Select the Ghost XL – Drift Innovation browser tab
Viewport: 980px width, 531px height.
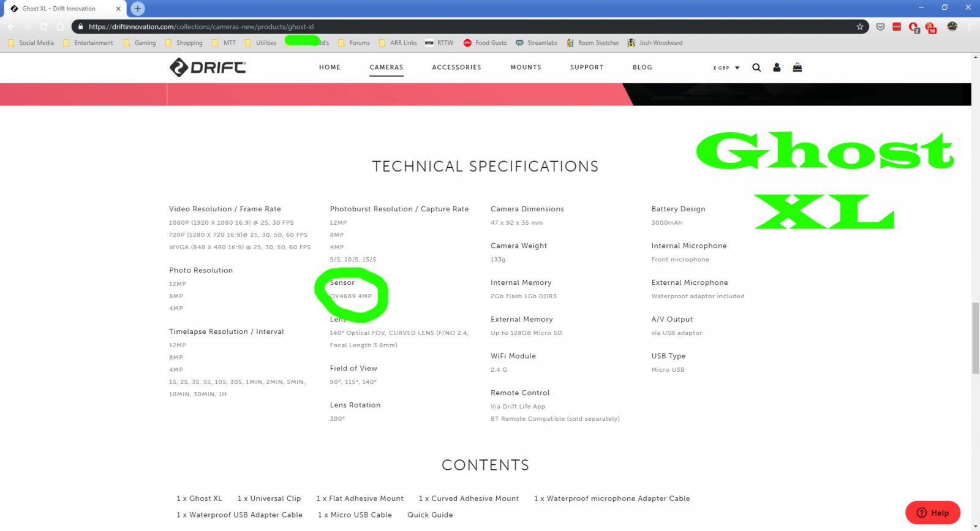(x=64, y=9)
